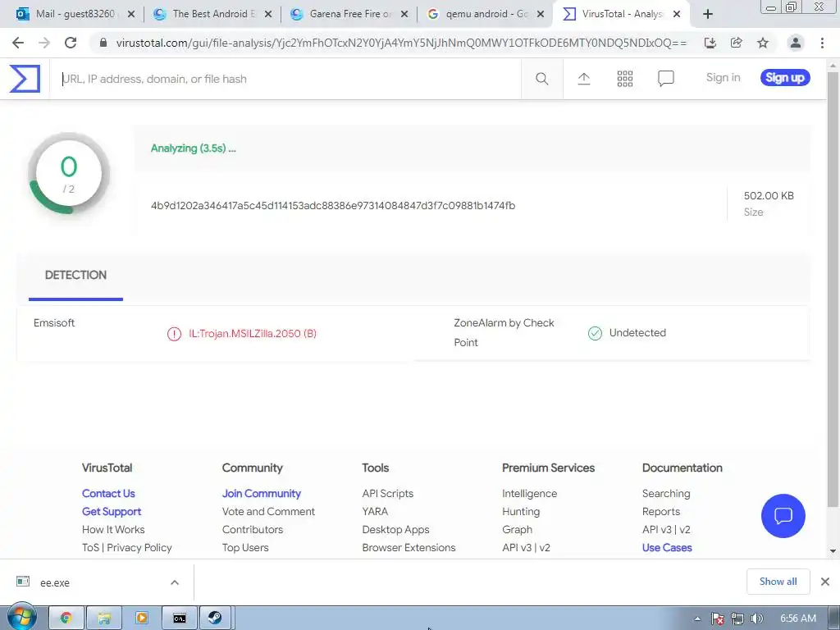840x630 pixels.
Task: Select the VirusTotal Analysis tab
Action: (622, 15)
